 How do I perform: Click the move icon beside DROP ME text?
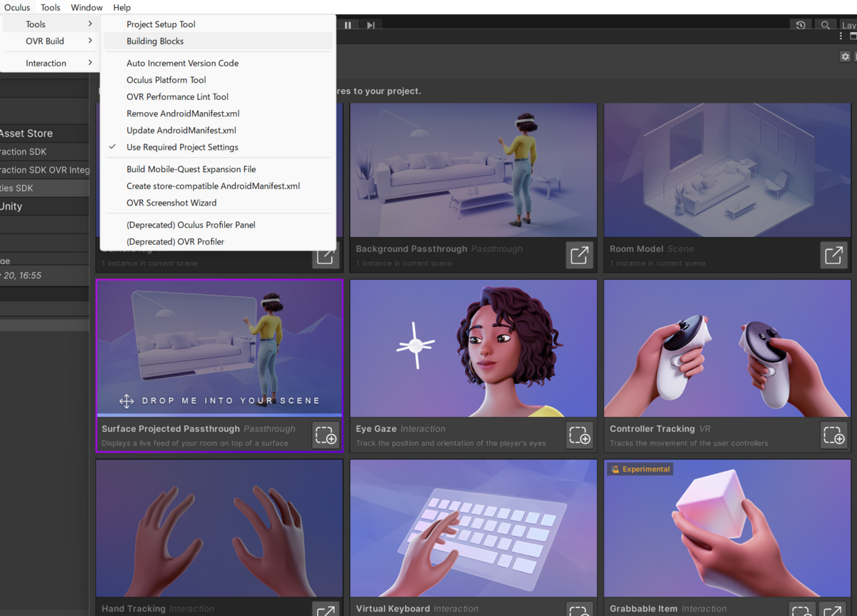click(126, 401)
